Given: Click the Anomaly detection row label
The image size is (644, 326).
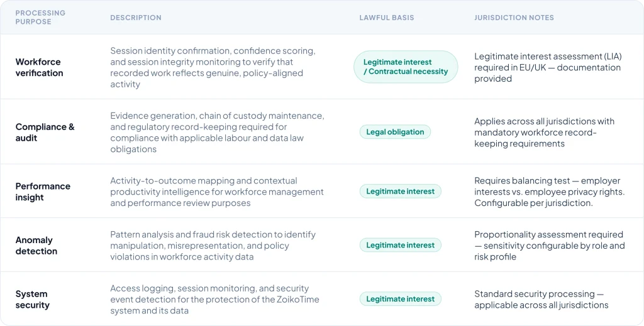Looking at the screenshot, I should 36,245.
